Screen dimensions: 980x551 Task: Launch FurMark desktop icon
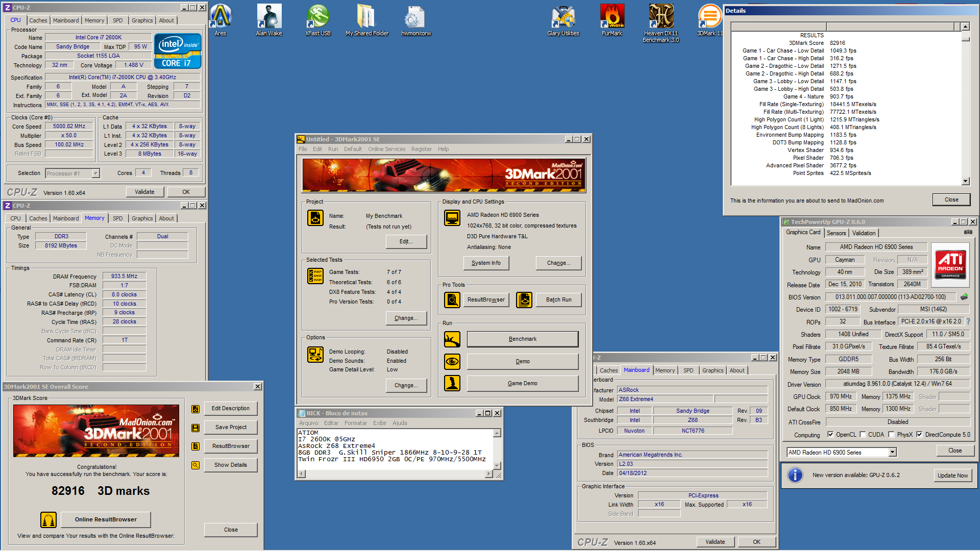(x=611, y=20)
